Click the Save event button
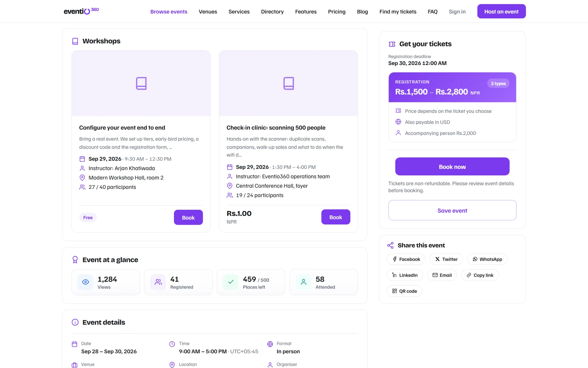 pyautogui.click(x=452, y=210)
